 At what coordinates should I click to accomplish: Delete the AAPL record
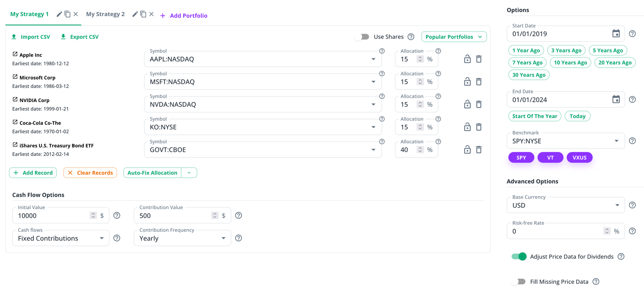[479, 59]
